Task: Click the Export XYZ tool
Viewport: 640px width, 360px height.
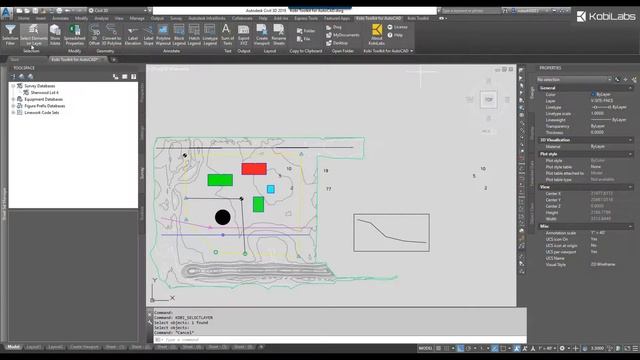Action: [244, 35]
